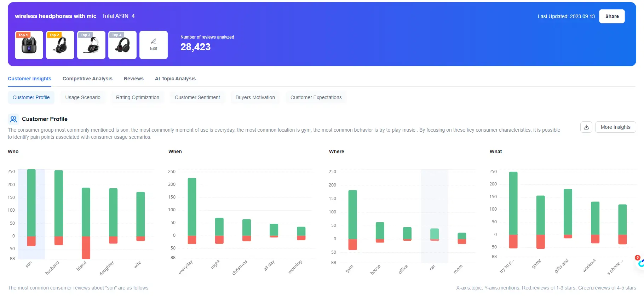Click the room bar in Where chart
The image size is (644, 298).
[462, 238]
